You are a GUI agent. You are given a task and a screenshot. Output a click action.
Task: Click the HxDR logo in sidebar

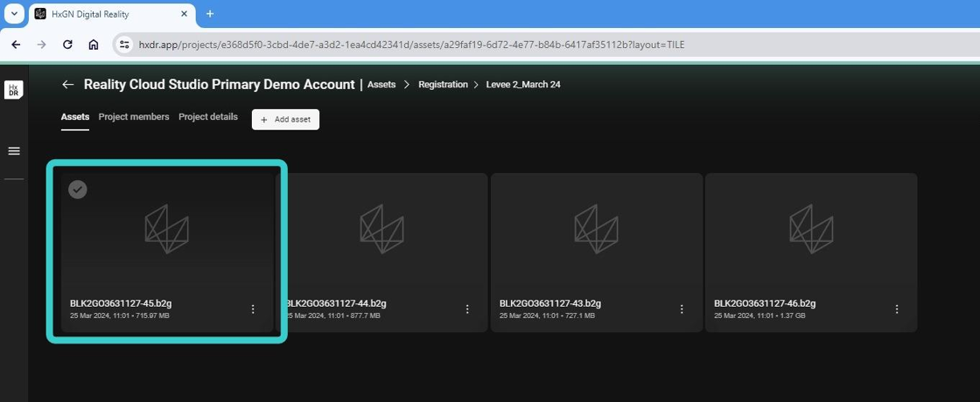(14, 90)
